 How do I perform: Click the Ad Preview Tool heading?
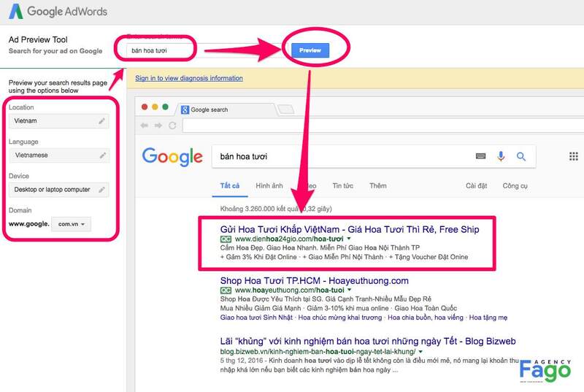[38, 39]
